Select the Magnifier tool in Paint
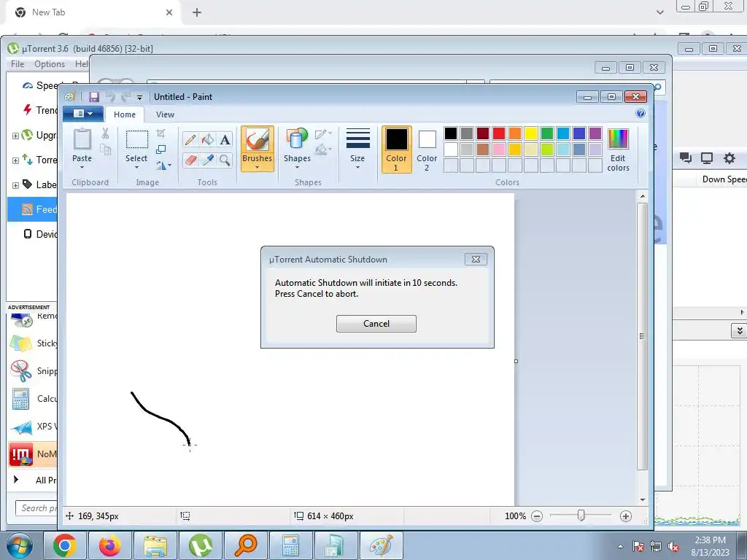Screen dimensions: 747x560 (225, 160)
